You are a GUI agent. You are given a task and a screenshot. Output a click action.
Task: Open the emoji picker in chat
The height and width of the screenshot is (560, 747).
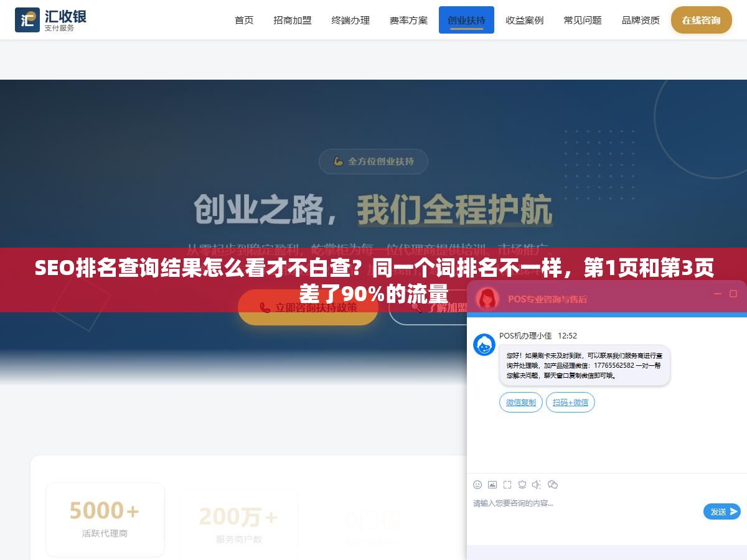point(477,484)
